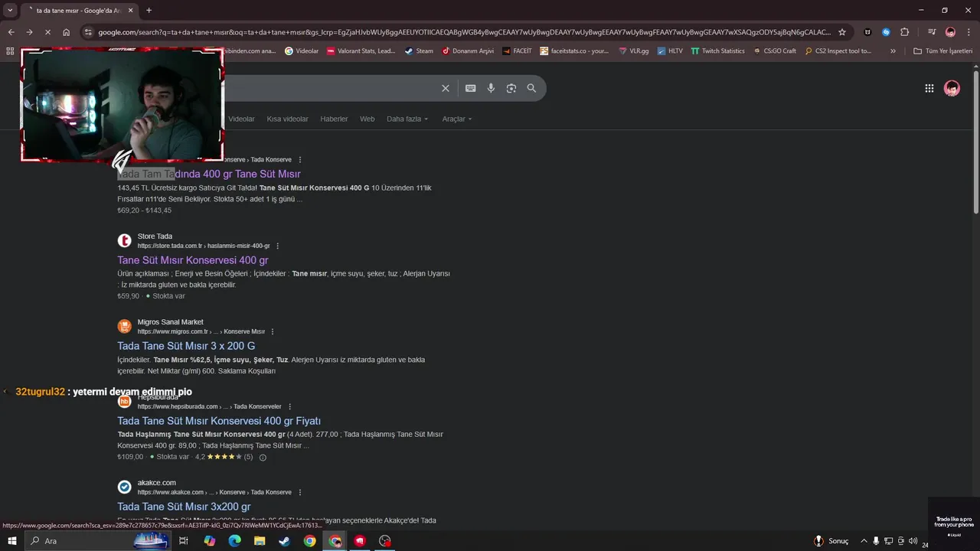Open a new browser tab

[x=149, y=10]
